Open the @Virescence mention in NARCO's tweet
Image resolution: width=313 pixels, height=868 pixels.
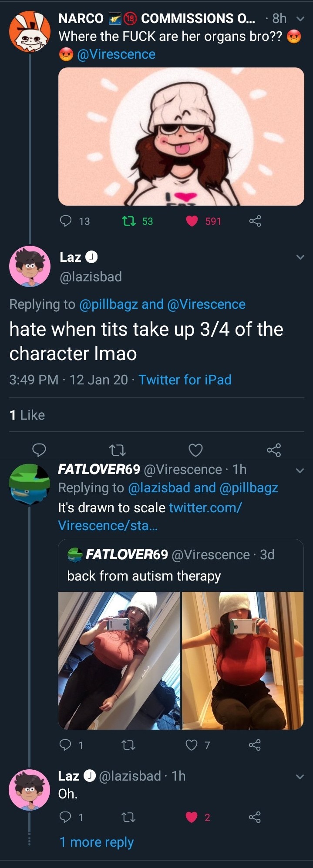pos(116,54)
